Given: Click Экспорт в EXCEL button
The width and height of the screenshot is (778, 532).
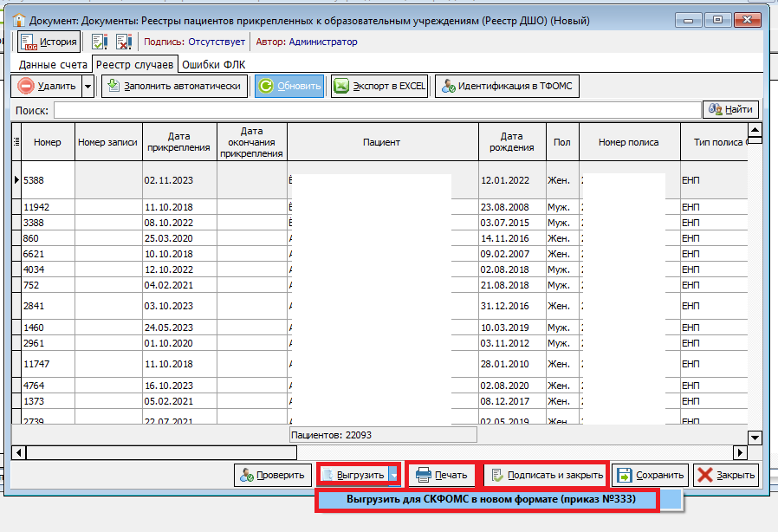Looking at the screenshot, I should pyautogui.click(x=380, y=86).
